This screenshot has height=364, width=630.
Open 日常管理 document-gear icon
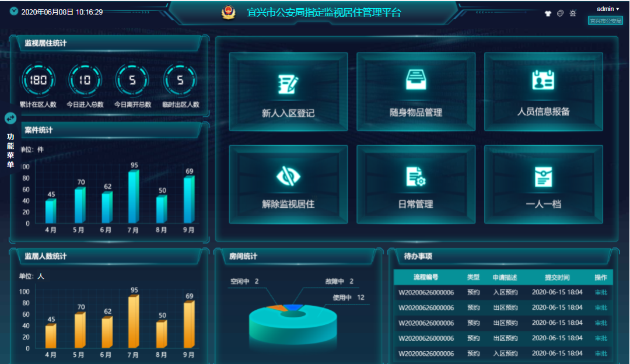coord(415,176)
